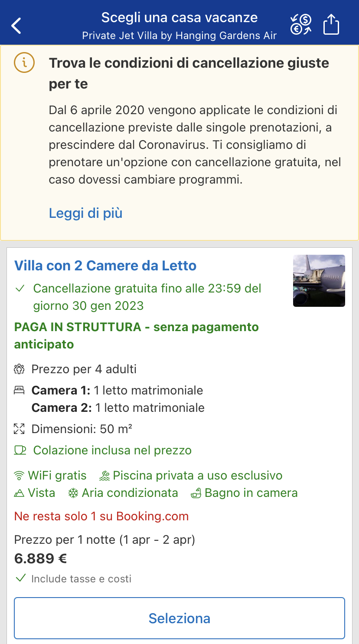Click the Include tasse e costi checkmark
The image size is (359, 644).
(20, 578)
